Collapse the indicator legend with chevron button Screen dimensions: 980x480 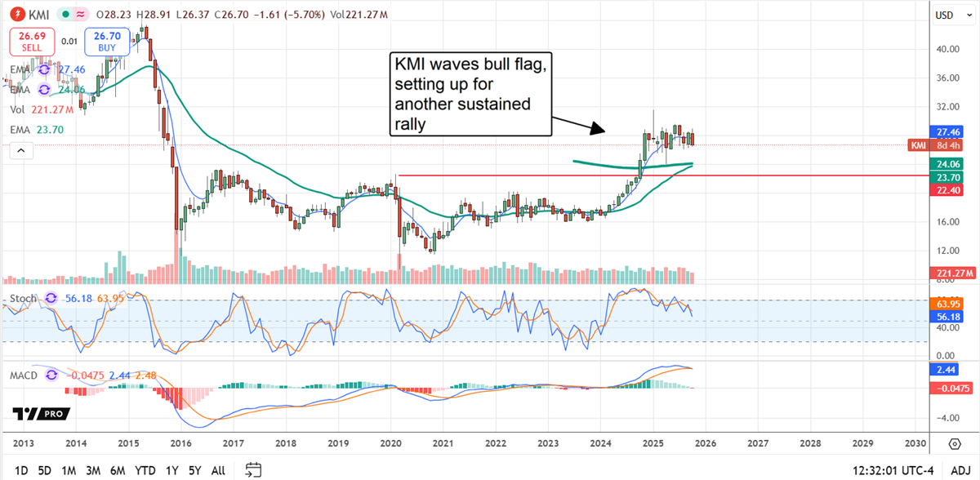pos(20,149)
